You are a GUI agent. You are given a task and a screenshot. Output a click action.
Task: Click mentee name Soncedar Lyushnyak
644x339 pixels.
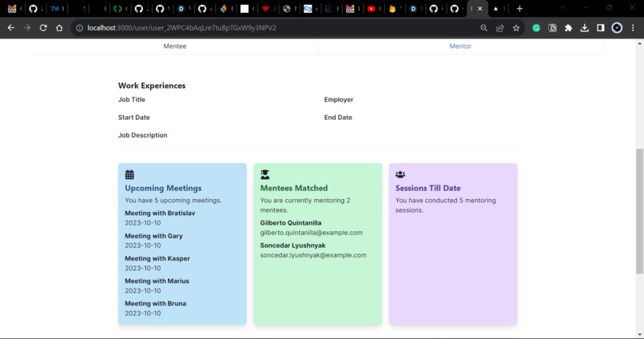292,245
